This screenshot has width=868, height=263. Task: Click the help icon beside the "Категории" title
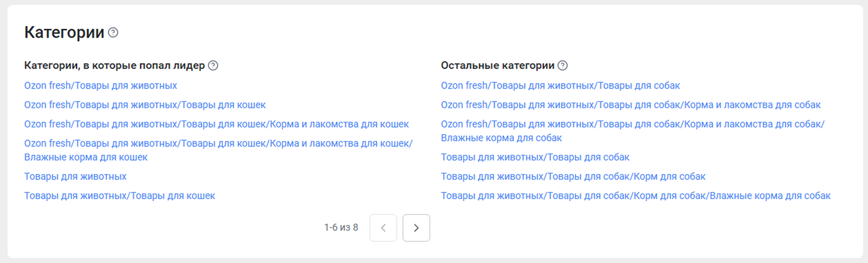click(x=113, y=33)
